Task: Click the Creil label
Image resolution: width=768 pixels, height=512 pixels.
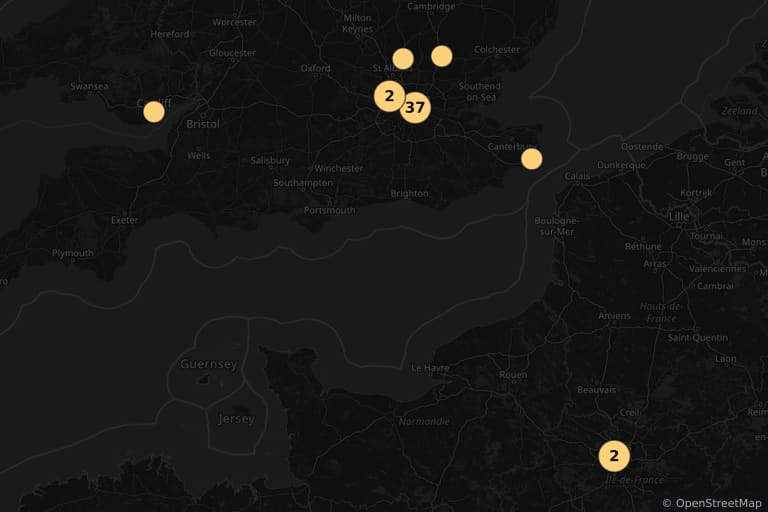Action: coord(629,412)
